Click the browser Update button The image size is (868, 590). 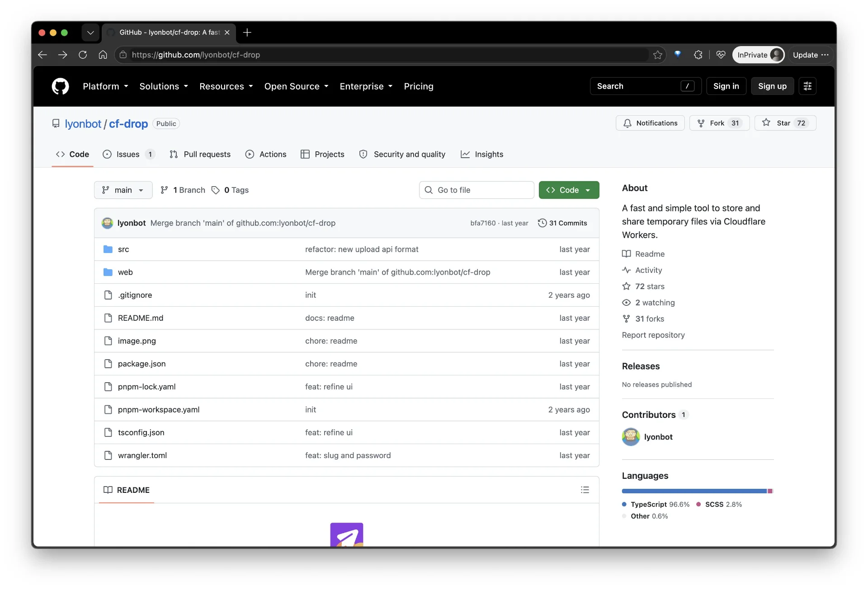[x=811, y=55]
